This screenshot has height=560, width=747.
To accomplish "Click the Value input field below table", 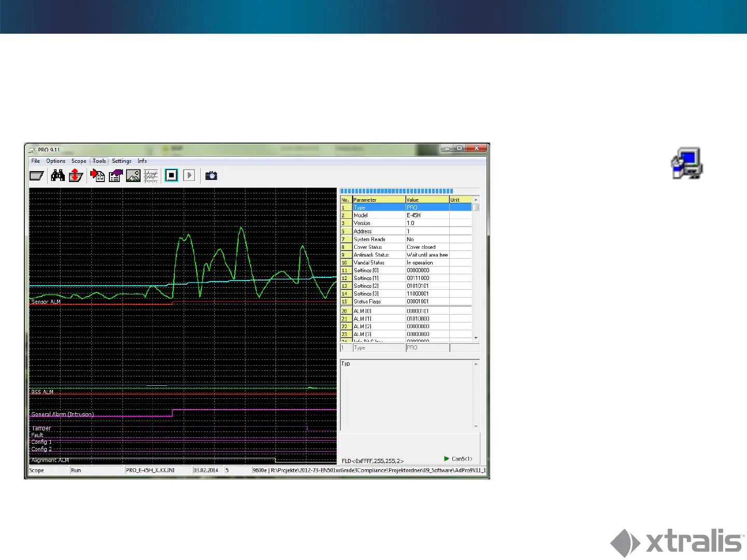I will (427, 348).
